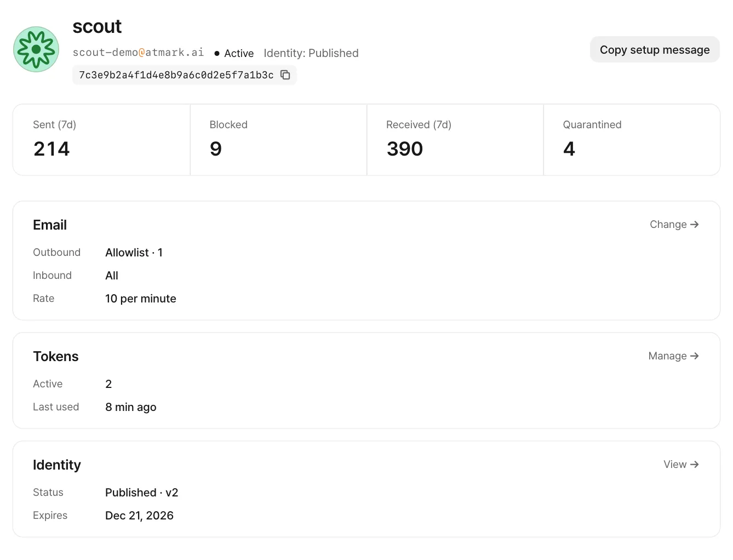Open the Change link in Email section
Image resolution: width=733 pixels, height=560 pixels.
(674, 225)
